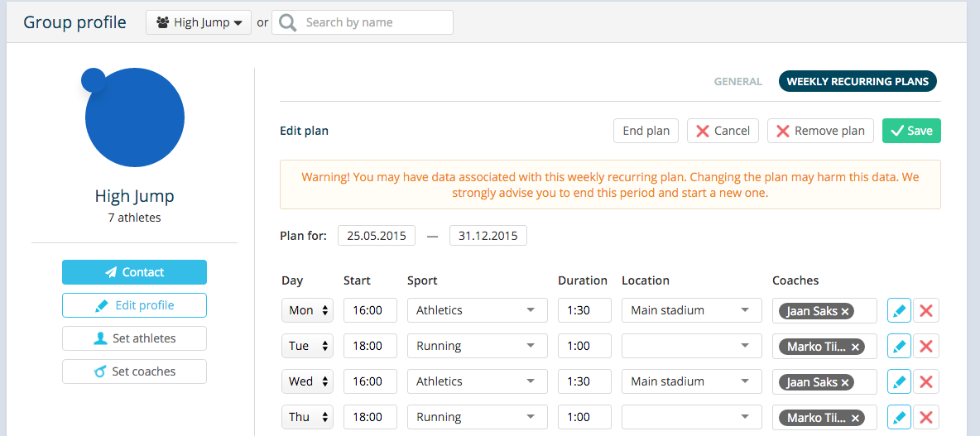Viewport: 980px width, 436px height.
Task: Click the plan start date field 25.05.2015
Action: pyautogui.click(x=377, y=236)
